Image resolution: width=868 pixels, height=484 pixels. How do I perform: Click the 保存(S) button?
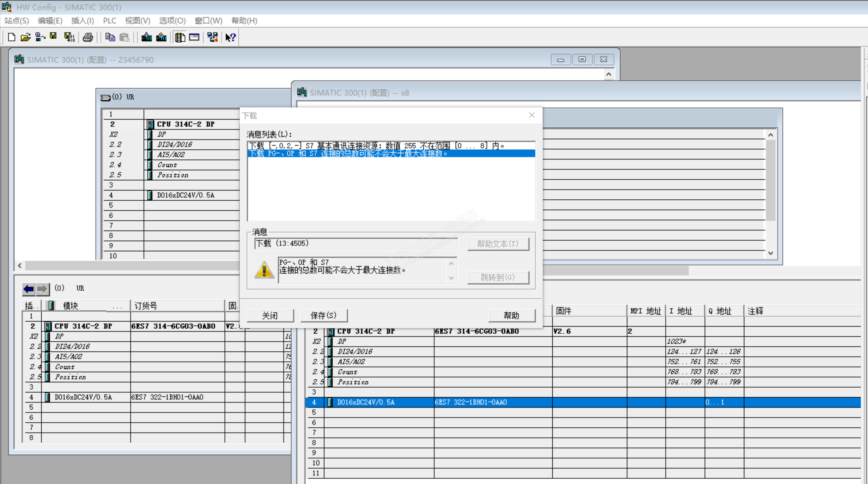(x=324, y=315)
